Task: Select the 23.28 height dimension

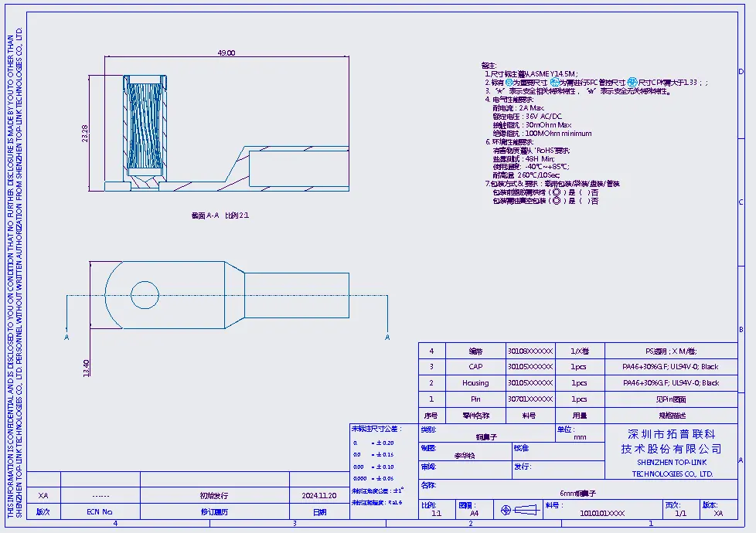Action: pyautogui.click(x=85, y=134)
